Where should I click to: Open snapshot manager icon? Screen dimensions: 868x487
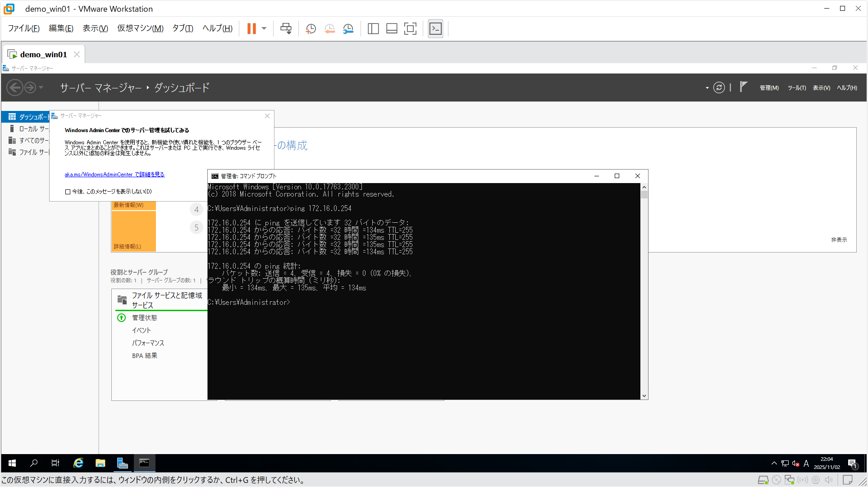tap(348, 28)
